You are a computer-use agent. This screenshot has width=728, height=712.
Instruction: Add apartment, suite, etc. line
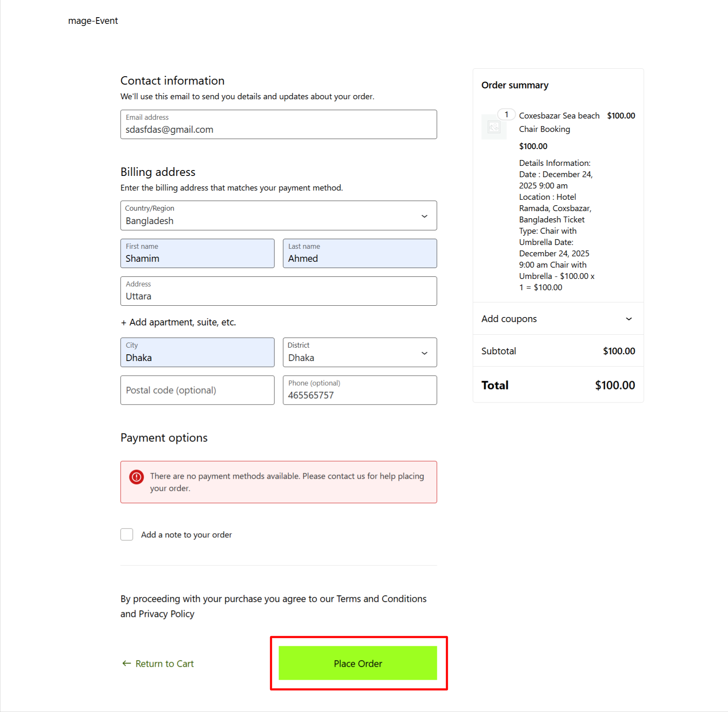coord(178,322)
